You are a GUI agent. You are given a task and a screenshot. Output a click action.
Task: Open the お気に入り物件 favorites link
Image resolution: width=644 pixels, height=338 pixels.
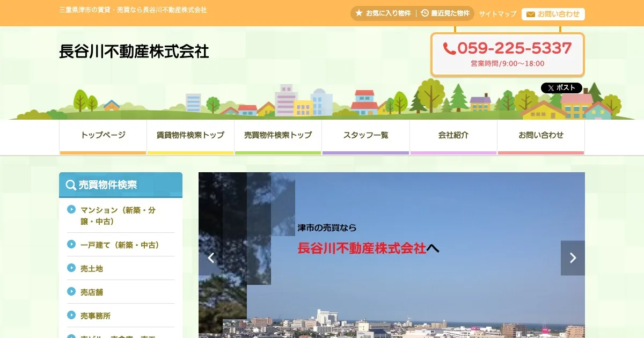click(383, 14)
